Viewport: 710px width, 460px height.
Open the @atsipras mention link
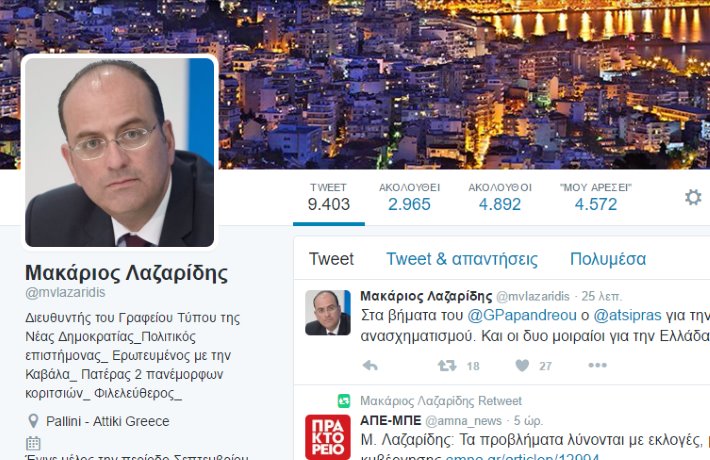point(627,315)
